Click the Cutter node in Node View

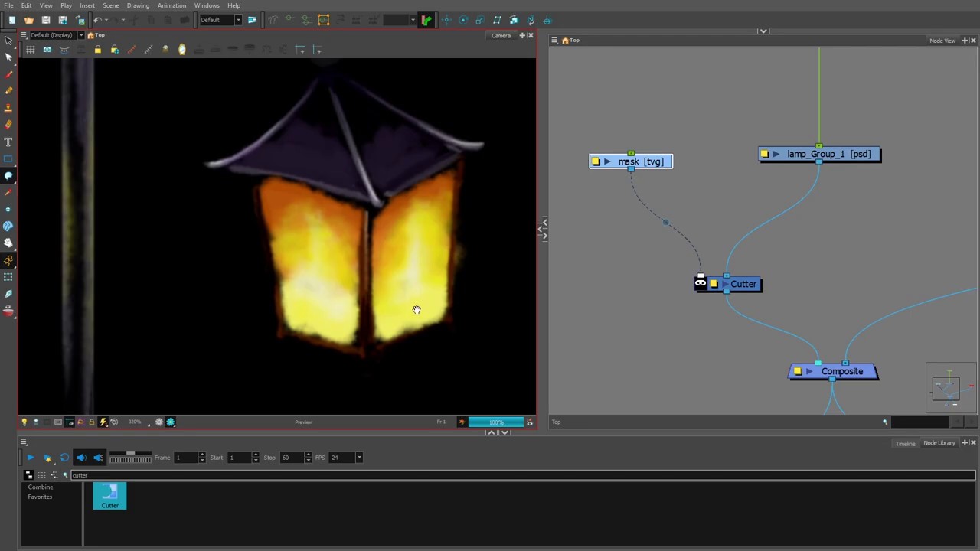click(734, 284)
